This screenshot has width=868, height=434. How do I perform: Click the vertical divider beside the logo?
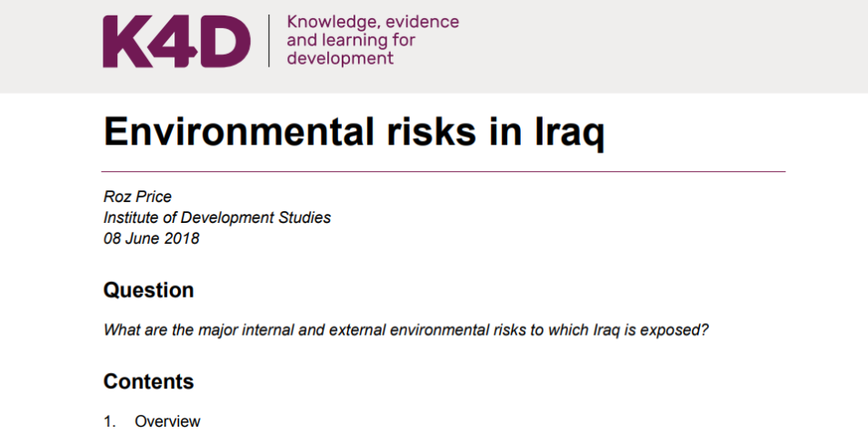(269, 41)
